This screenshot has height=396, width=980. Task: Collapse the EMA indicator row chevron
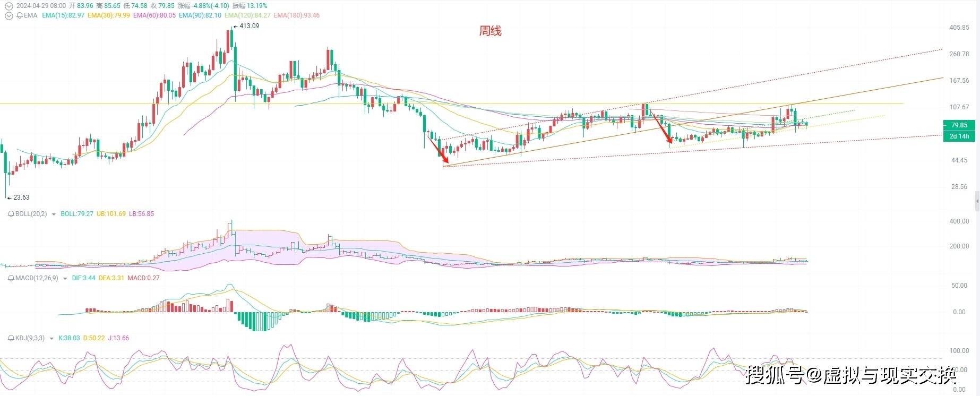click(x=8, y=15)
